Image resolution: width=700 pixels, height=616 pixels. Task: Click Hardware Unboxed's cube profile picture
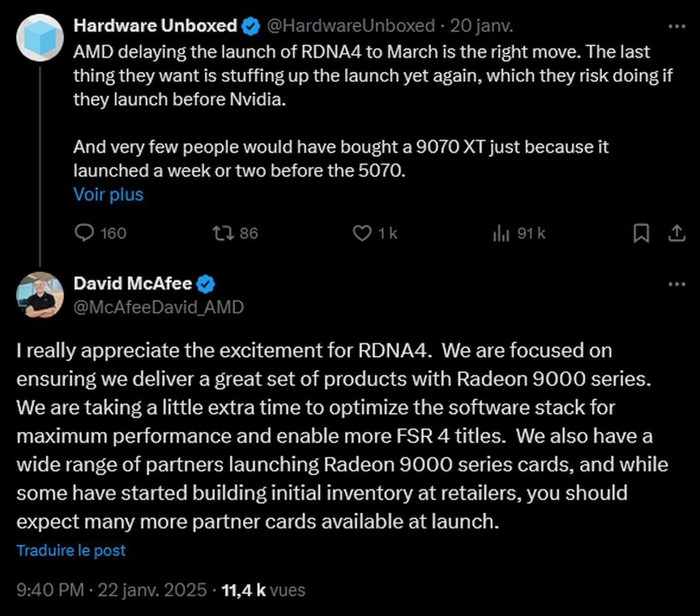coord(40,37)
